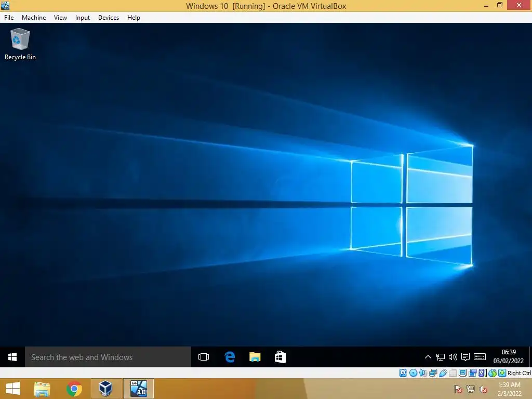Click the VirtualBox virtualization features V indicator

(x=483, y=373)
